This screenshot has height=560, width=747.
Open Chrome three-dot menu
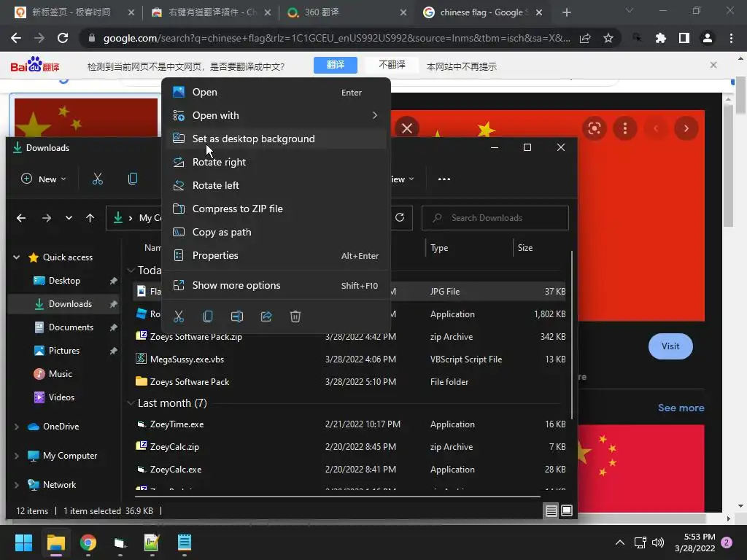pyautogui.click(x=731, y=38)
